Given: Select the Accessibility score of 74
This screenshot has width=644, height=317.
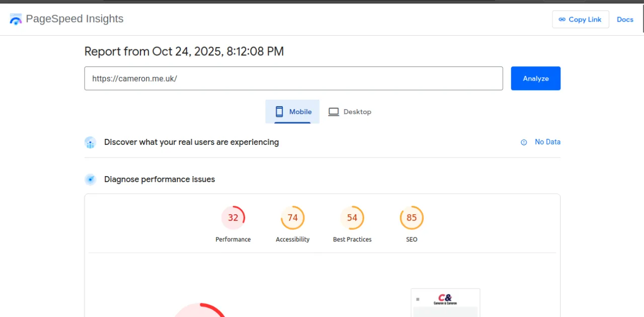Looking at the screenshot, I should (x=292, y=217).
